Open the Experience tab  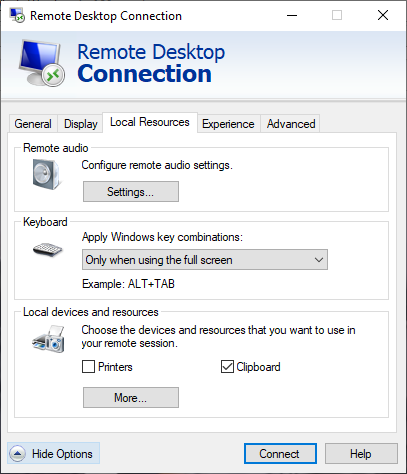click(228, 124)
